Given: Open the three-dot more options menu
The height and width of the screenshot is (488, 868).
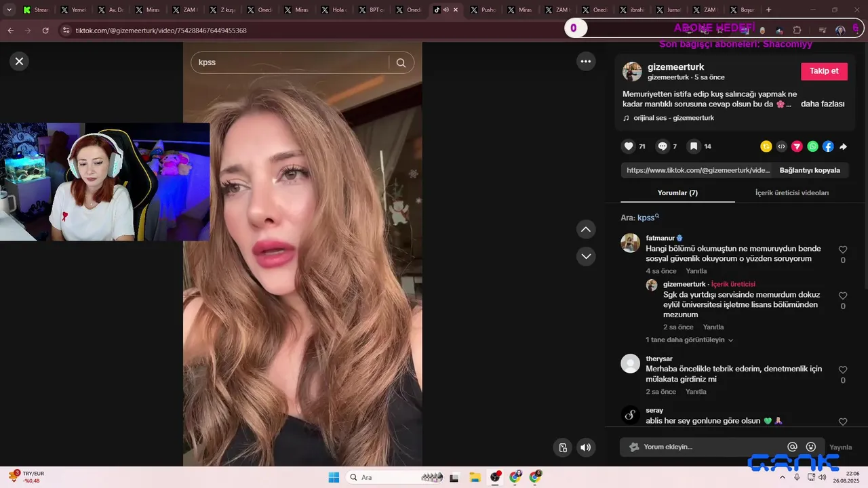Looking at the screenshot, I should tap(585, 61).
